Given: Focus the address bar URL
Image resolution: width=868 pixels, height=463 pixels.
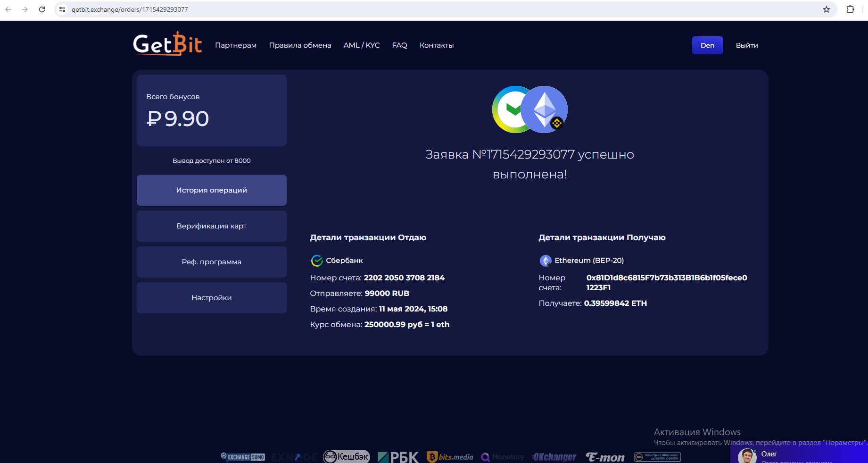Looking at the screenshot, I should click(130, 9).
